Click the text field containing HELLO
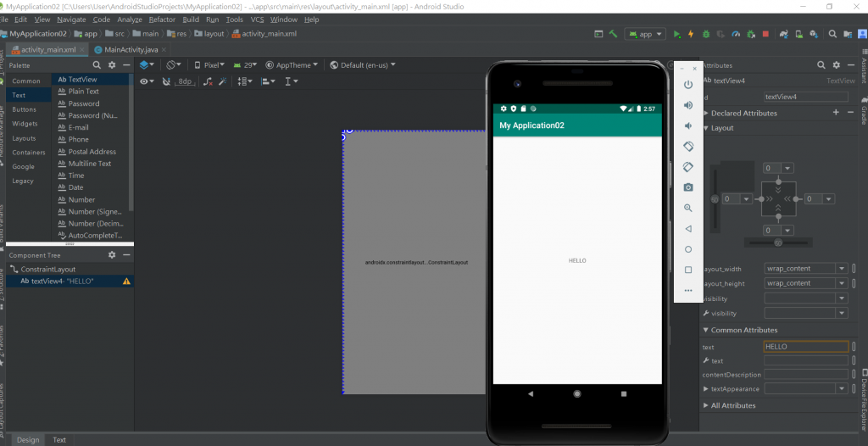This screenshot has width=868, height=446. 806,347
